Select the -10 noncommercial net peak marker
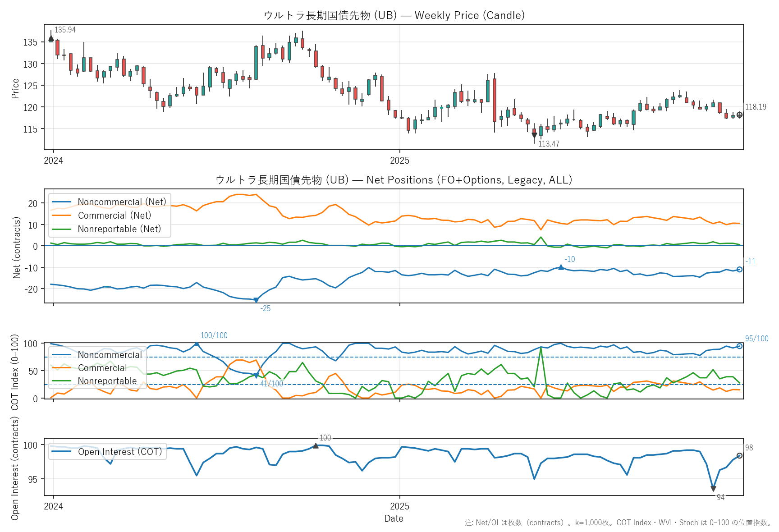The height and width of the screenshot is (532, 779). 561,267
